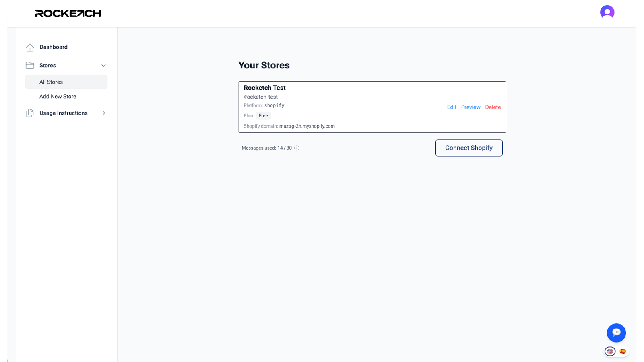Image resolution: width=644 pixels, height=362 pixels.
Task: Preview the Rocketch Test store
Action: 471,107
